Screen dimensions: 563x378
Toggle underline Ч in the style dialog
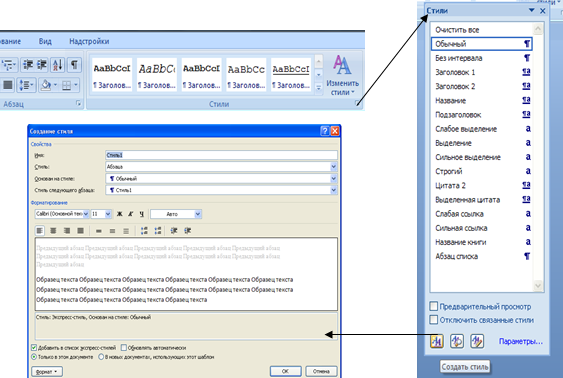click(141, 214)
